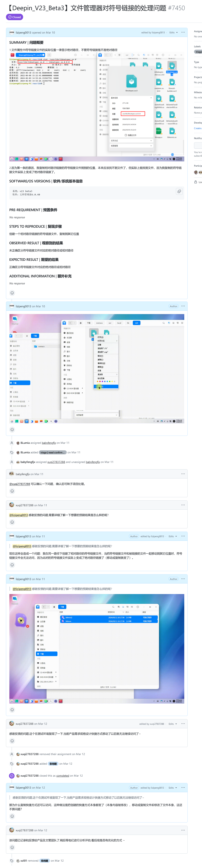Screen dimensions: 202x868
Task: Open the ellipsis menu on the opening post
Action: [x=183, y=33]
